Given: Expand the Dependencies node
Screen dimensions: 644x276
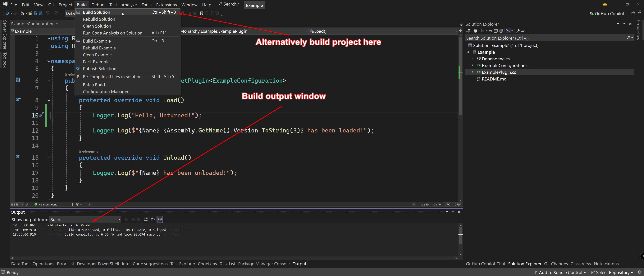Looking at the screenshot, I should tap(472, 58).
